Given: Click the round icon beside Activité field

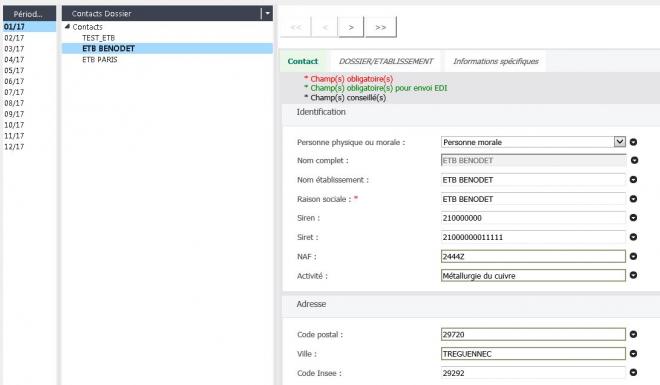Looking at the screenshot, I should tap(633, 275).
